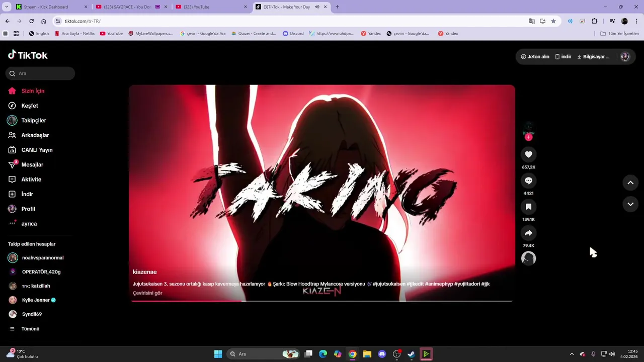
Task: Open the Ana Sayfa - Netflix bookmark
Action: tap(74, 34)
